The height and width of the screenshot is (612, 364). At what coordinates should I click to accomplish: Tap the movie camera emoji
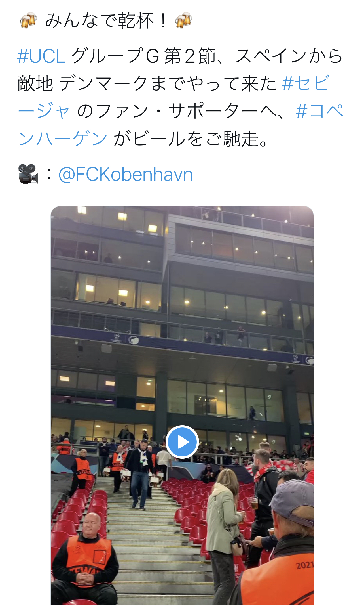pos(28,174)
